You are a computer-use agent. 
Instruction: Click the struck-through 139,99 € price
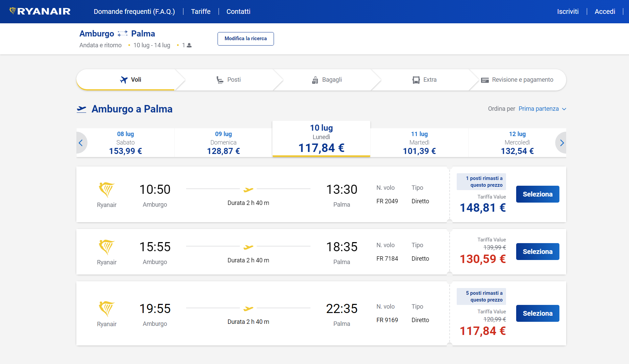pyautogui.click(x=495, y=248)
